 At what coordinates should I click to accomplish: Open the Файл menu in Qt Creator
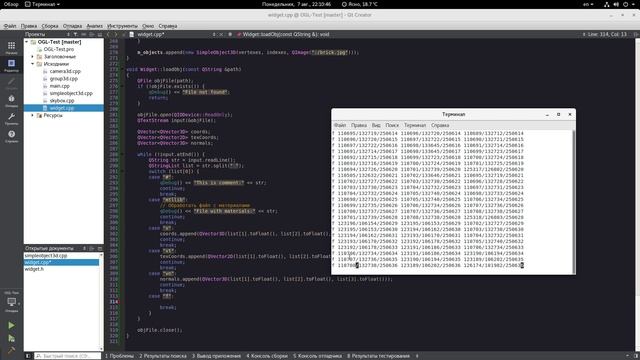click(10, 26)
